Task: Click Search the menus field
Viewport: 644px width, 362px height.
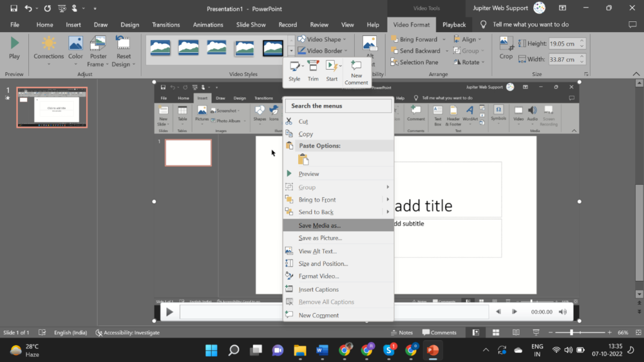Action: [338, 106]
